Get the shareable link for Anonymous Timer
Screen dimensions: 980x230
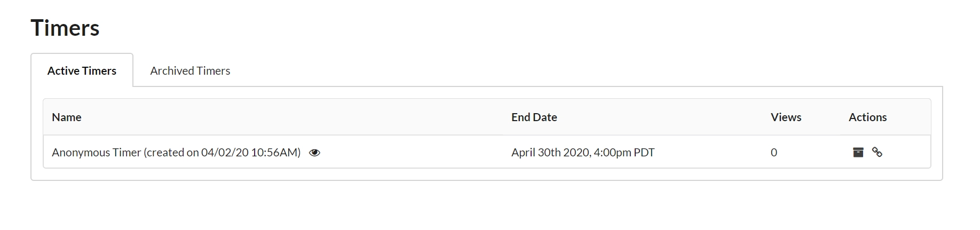point(877,153)
